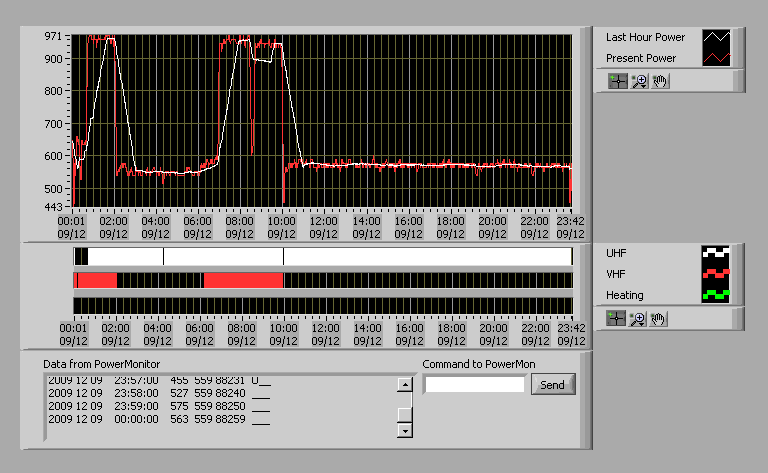Select the cursor tool in the power graph palette
The width and height of the screenshot is (768, 473).
click(618, 81)
